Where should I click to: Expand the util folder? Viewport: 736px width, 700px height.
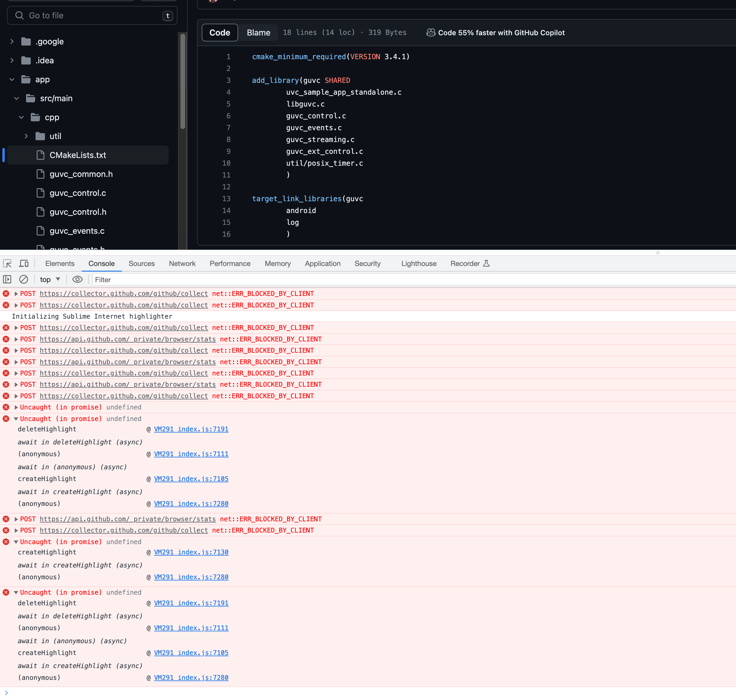click(x=26, y=136)
